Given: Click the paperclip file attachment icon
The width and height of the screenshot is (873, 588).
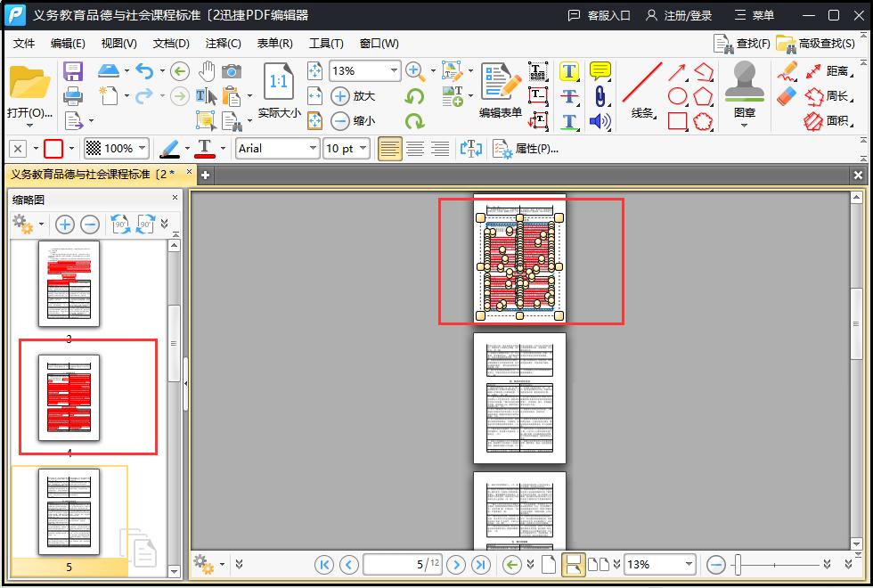Looking at the screenshot, I should (600, 96).
